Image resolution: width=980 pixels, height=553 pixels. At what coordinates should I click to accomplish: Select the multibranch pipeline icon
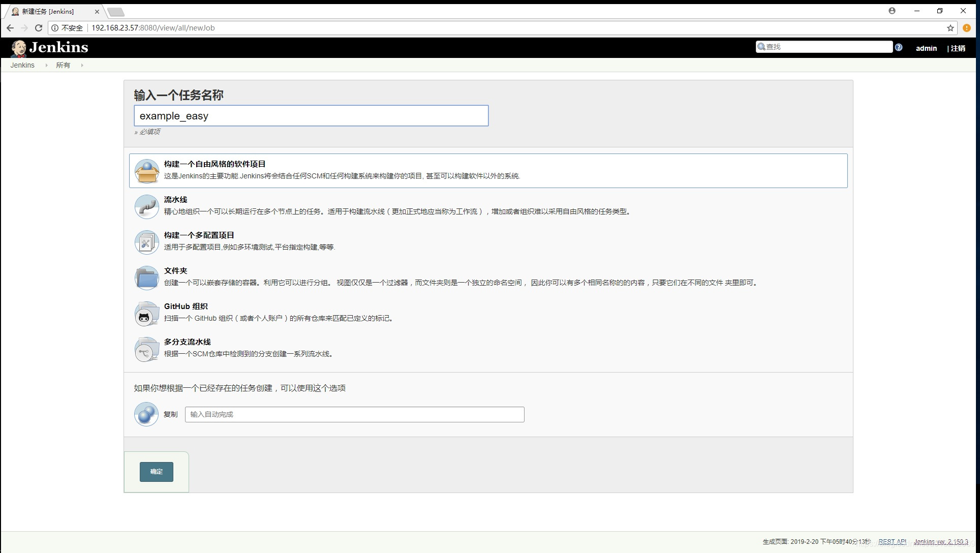[x=147, y=349]
